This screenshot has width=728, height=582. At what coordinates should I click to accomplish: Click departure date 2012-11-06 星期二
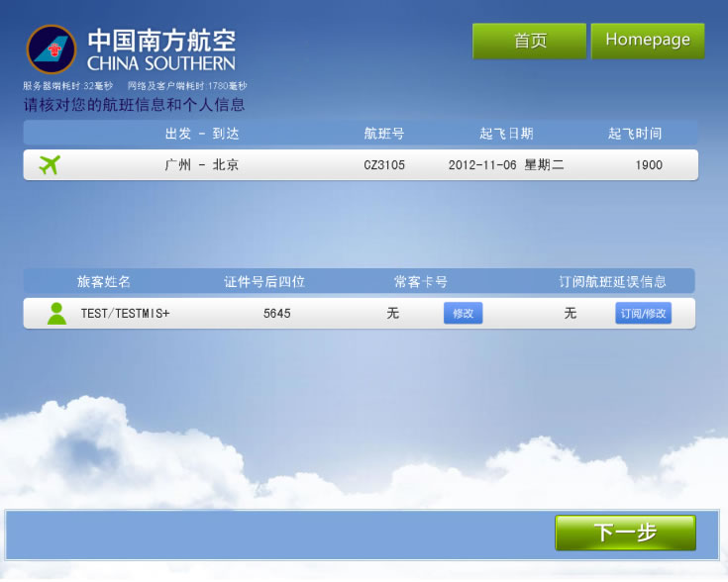(x=506, y=165)
